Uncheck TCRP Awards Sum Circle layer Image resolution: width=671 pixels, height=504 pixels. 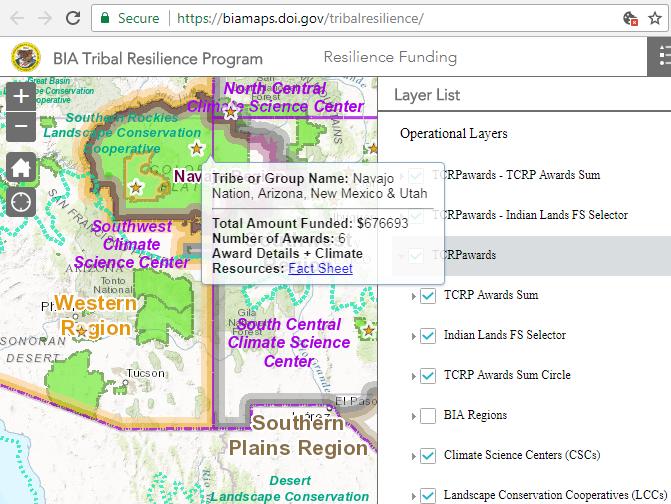[x=428, y=376]
